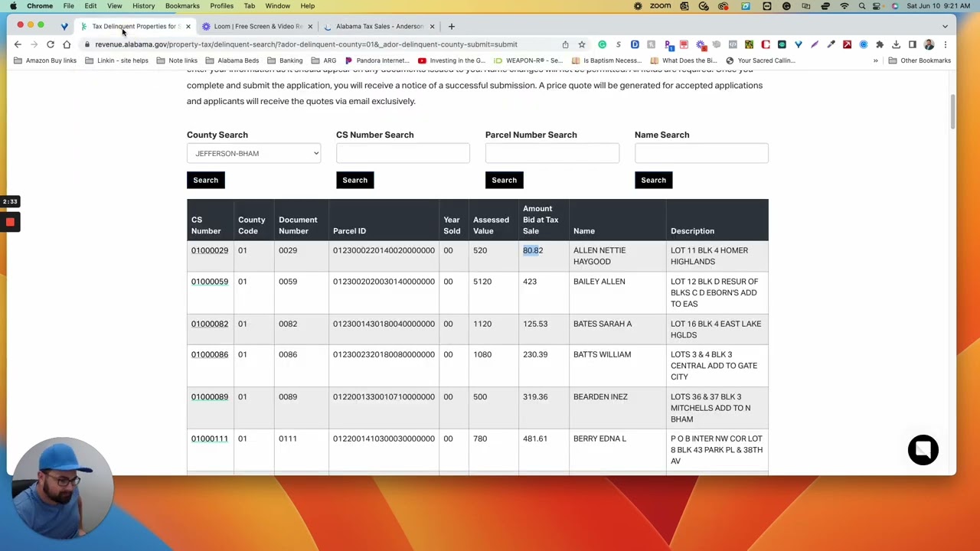Click the Name Search input field
This screenshot has height=551, width=980.
pyautogui.click(x=701, y=153)
